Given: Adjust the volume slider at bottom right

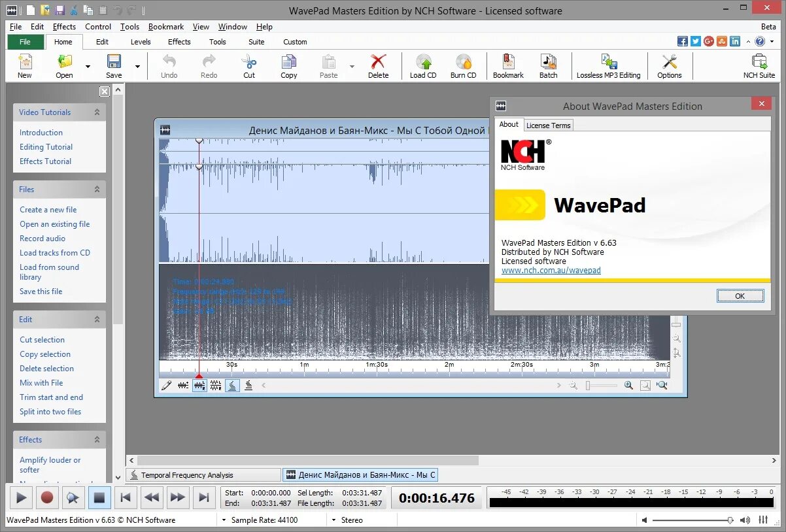Looking at the screenshot, I should [693, 520].
